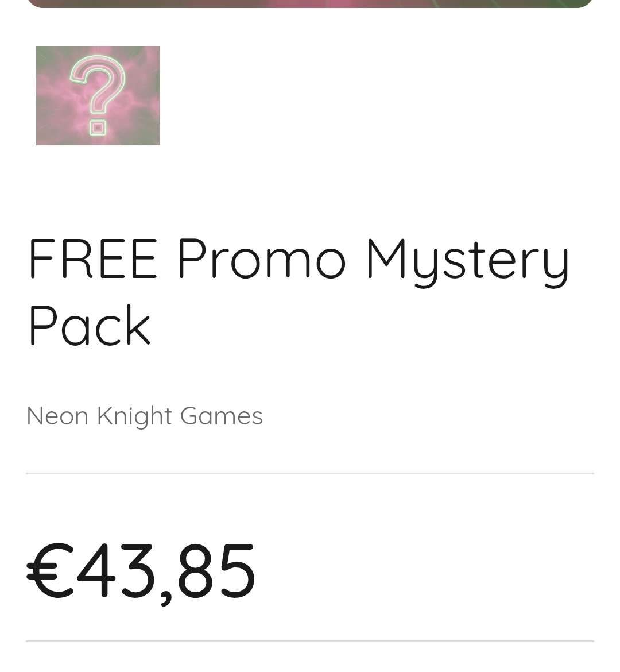This screenshot has width=620, height=672.
Task: Click the word Mystery in the heading
Action: (x=468, y=262)
